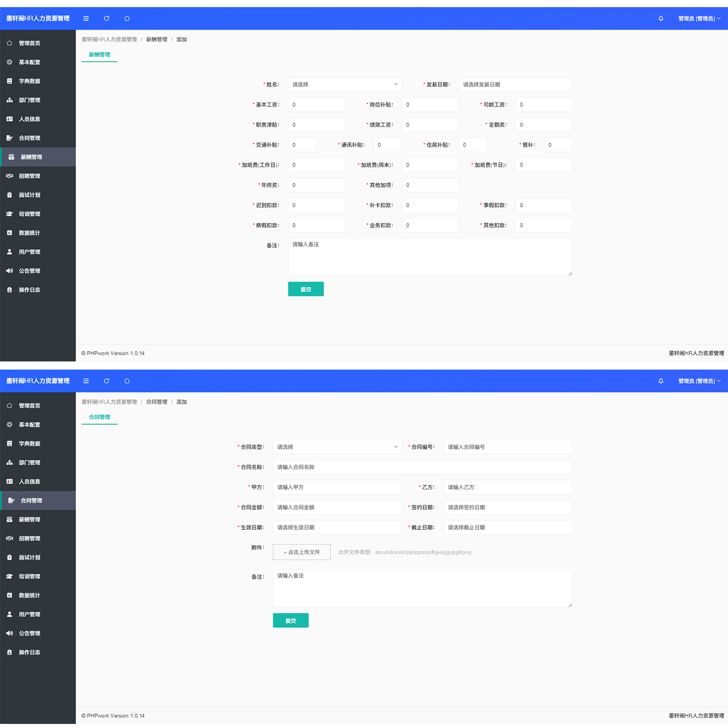Click the 点击上传文件 upload button

click(302, 552)
